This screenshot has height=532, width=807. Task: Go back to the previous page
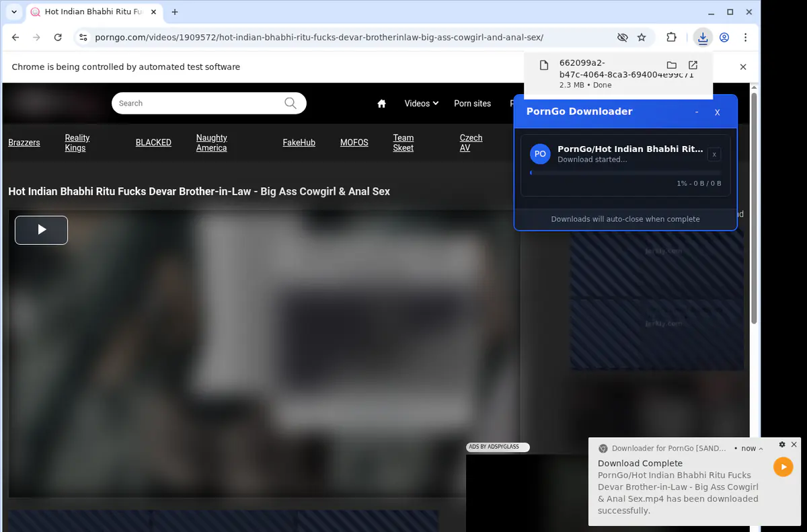15,38
